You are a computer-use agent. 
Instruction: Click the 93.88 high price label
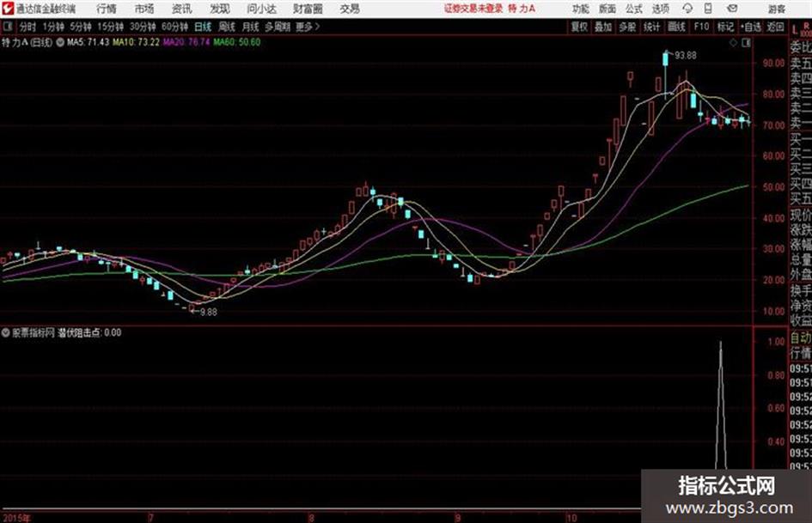coord(686,55)
